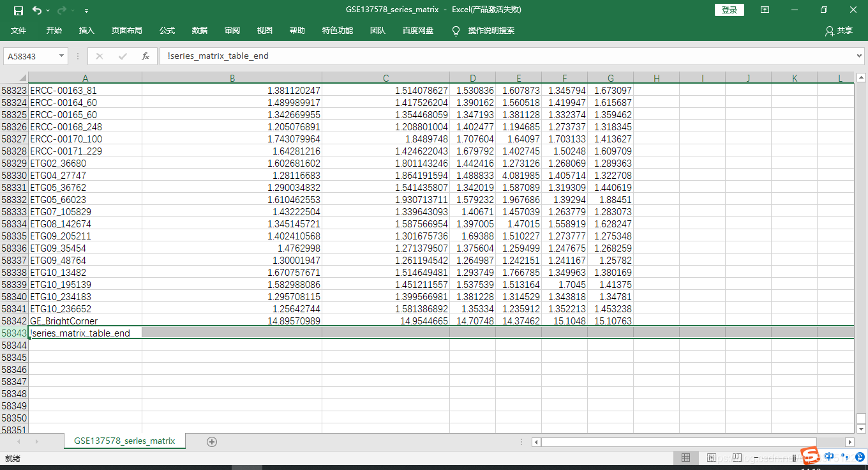Save the workbook using the save icon

(18, 10)
